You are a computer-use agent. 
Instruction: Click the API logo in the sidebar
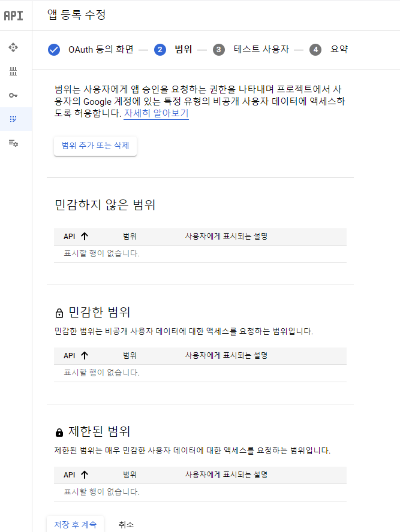(13, 16)
